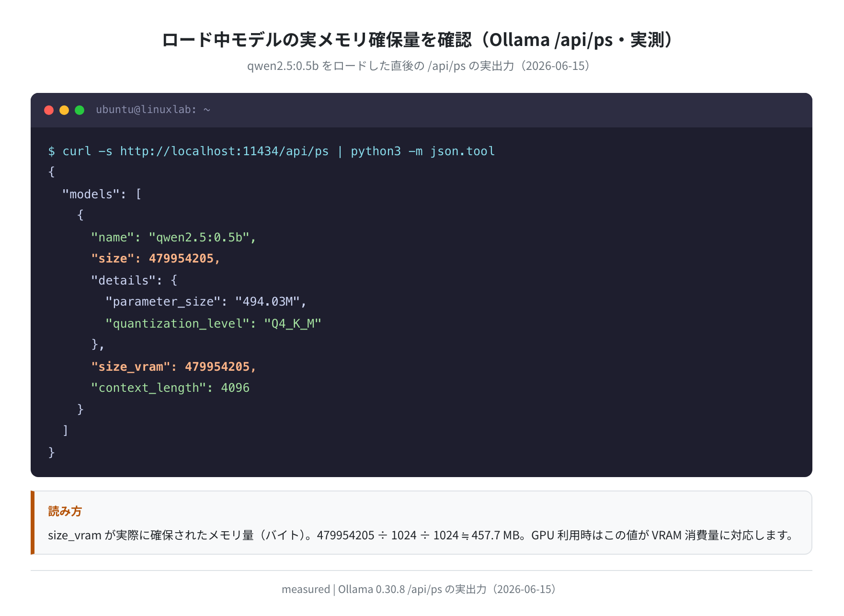844x616 pixels.
Task: Click the "details": { line
Action: pos(135,281)
